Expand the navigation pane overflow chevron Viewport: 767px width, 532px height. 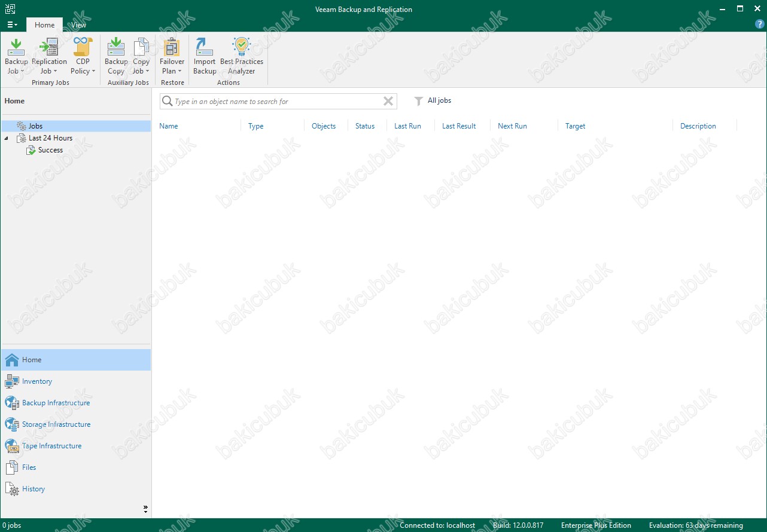click(145, 509)
